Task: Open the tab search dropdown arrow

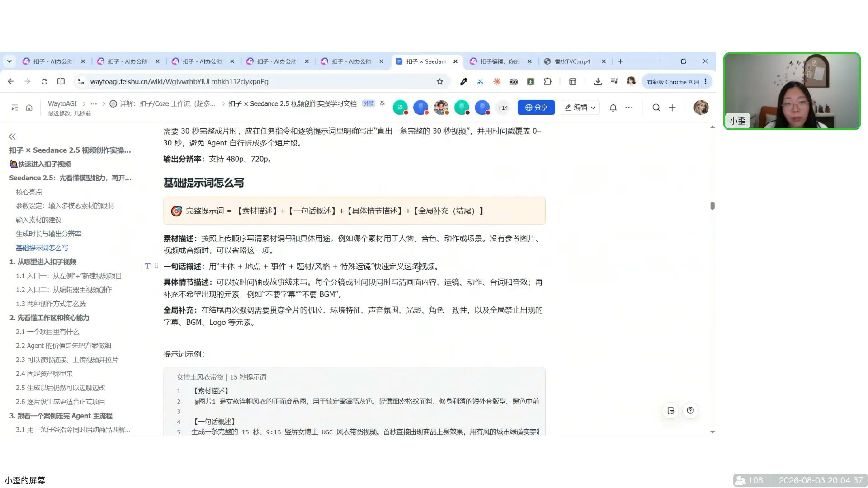Action: 9,61
